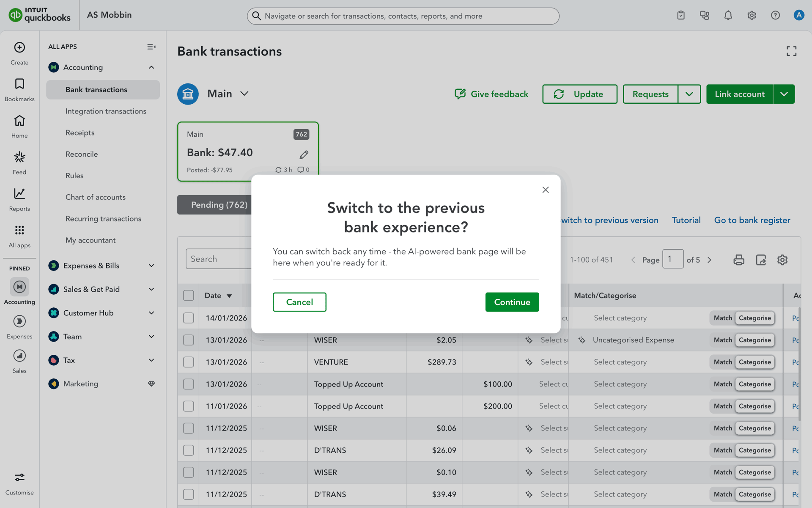The width and height of the screenshot is (812, 508).
Task: Click the pinned Sales icon
Action: point(19,356)
